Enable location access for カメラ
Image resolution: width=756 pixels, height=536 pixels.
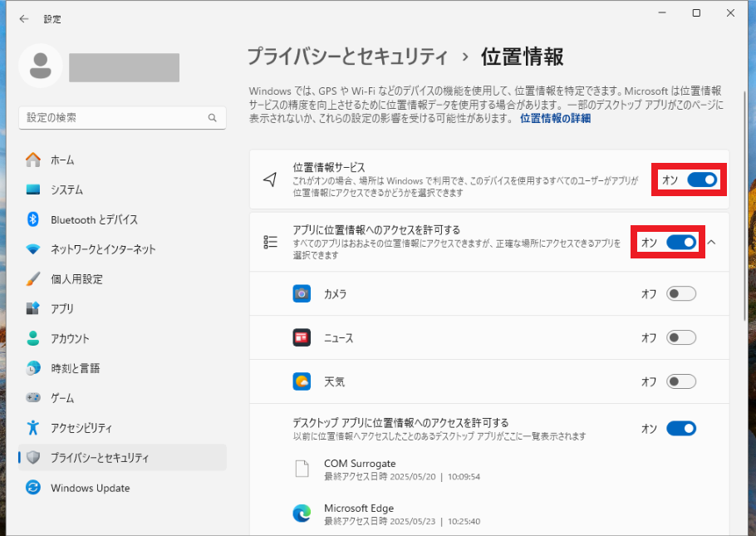pos(681,293)
